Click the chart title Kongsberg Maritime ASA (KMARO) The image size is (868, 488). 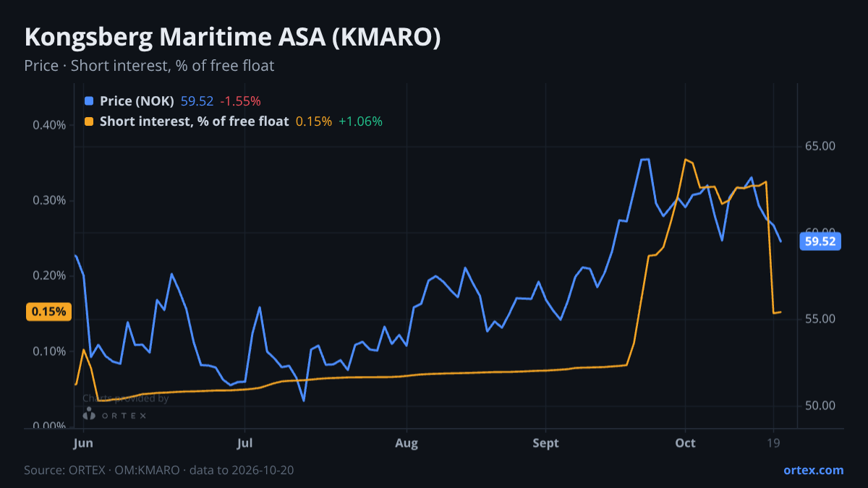232,38
